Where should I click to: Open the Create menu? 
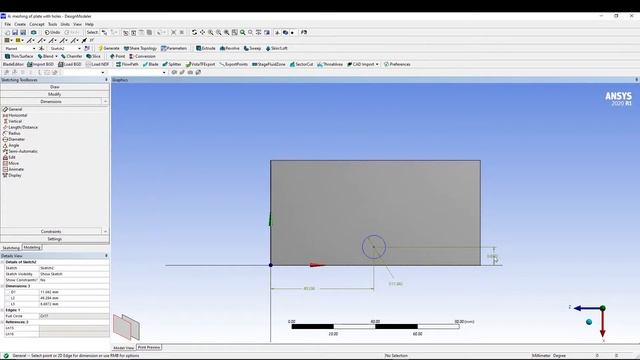point(20,24)
